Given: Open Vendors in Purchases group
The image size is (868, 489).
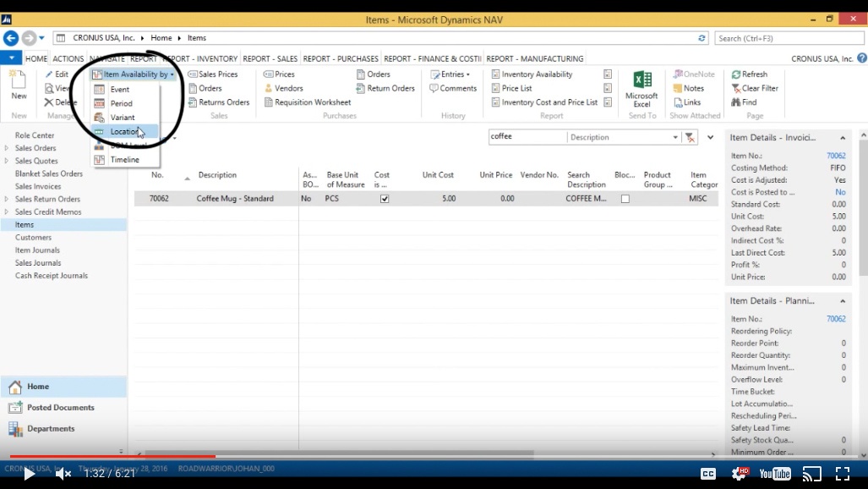Looking at the screenshot, I should [283, 88].
